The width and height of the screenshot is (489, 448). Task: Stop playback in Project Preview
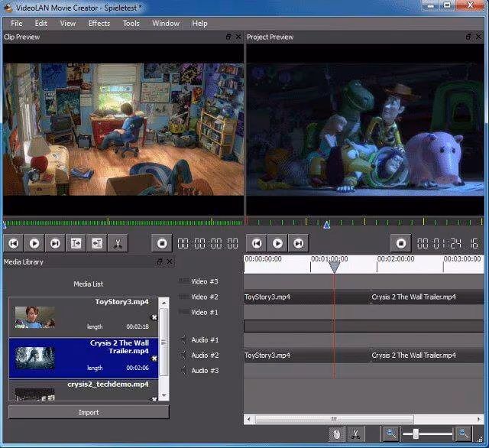[401, 243]
